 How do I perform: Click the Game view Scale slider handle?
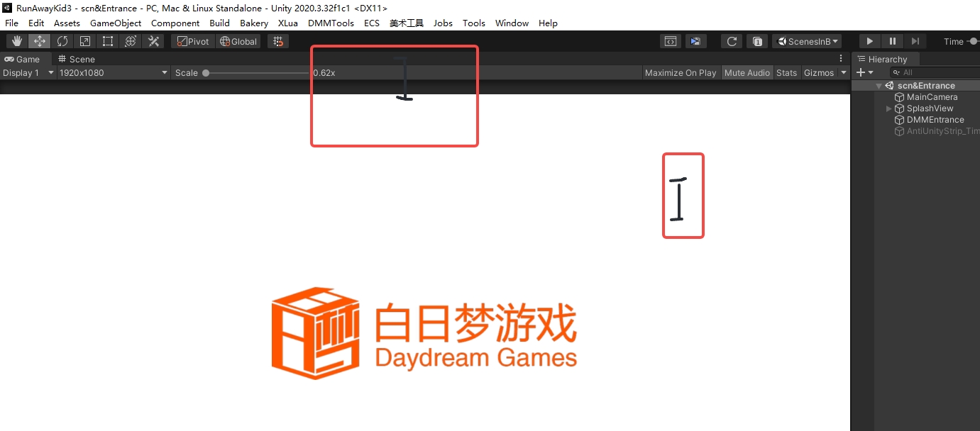click(x=206, y=72)
